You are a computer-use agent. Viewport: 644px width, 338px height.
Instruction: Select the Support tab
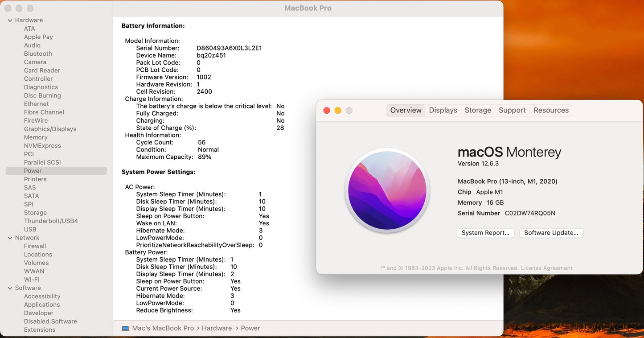pyautogui.click(x=512, y=110)
